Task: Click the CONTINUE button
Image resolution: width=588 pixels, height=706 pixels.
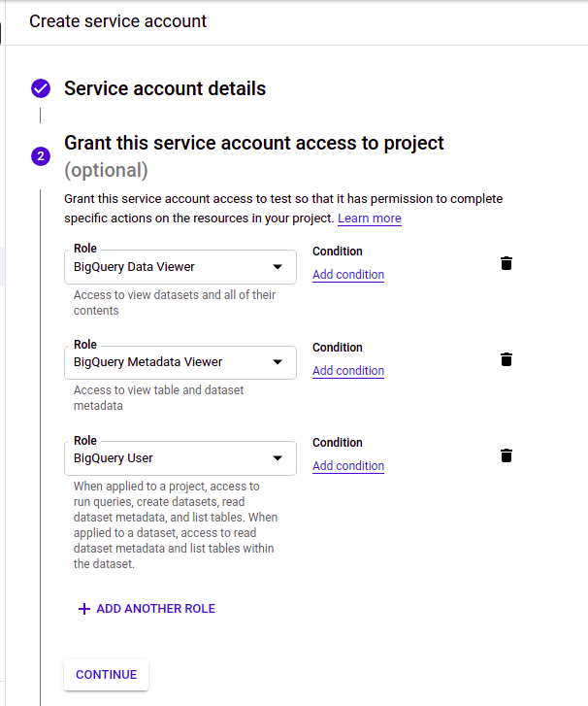Action: coord(106,675)
